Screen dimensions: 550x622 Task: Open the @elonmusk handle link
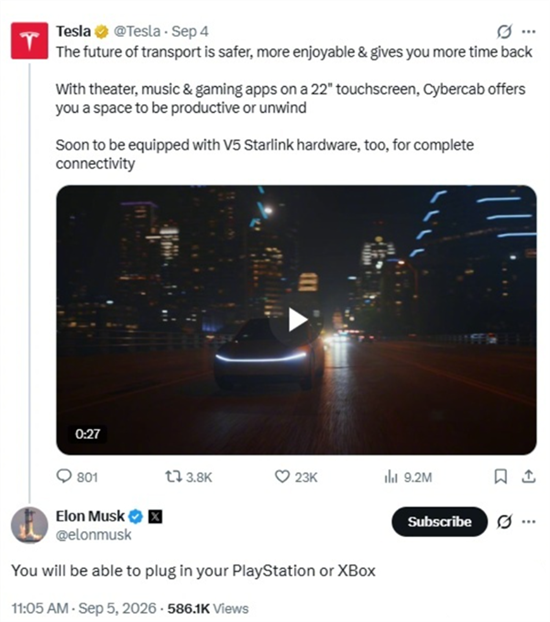(94, 535)
